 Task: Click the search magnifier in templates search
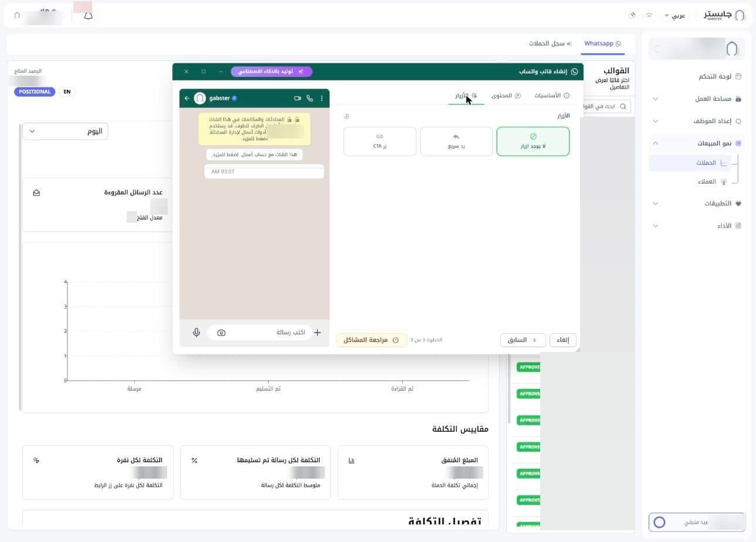tap(623, 106)
